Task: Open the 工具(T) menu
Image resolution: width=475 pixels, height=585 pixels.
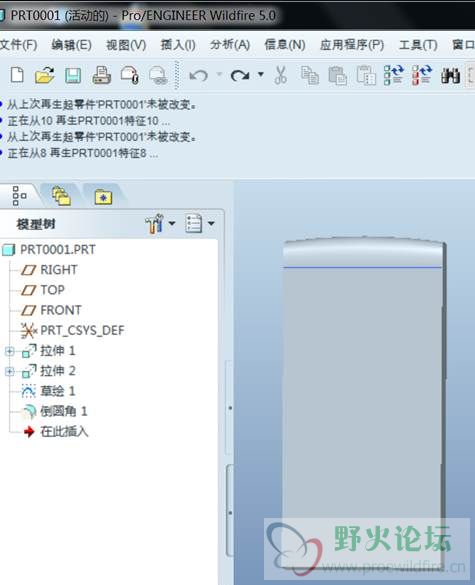Action: [418, 46]
